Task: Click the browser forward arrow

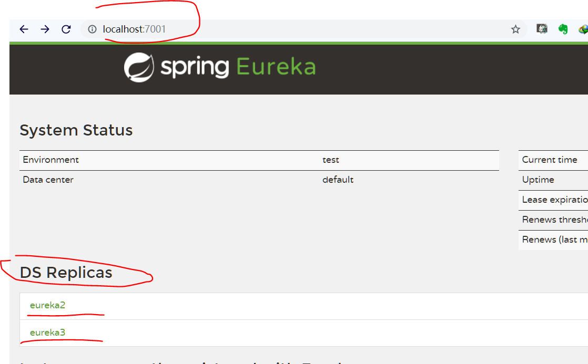Action: pyautogui.click(x=45, y=29)
